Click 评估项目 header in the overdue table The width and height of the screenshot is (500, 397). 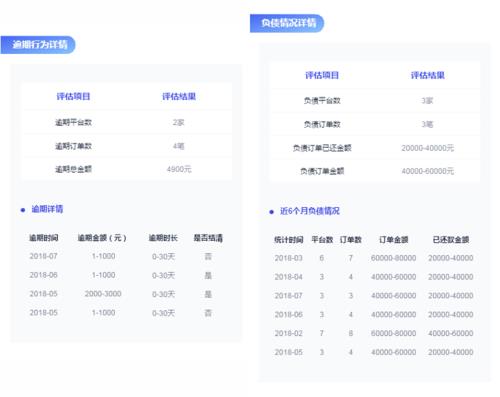pyautogui.click(x=73, y=97)
